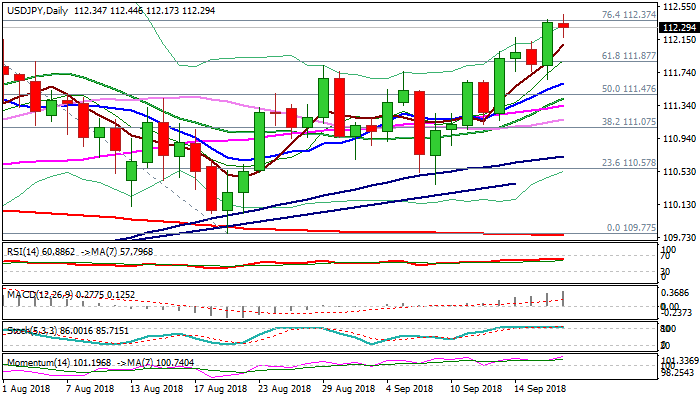Select the current price label 112.294

click(678, 27)
